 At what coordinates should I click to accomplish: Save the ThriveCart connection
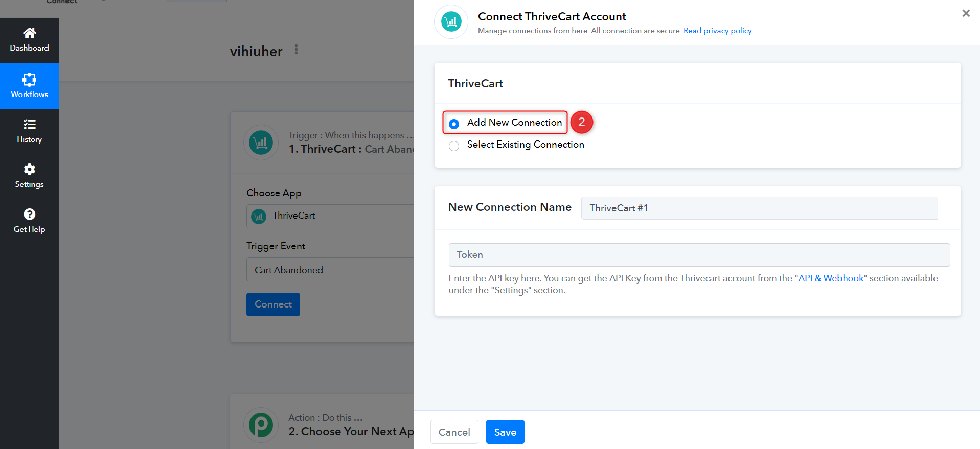pyautogui.click(x=505, y=432)
